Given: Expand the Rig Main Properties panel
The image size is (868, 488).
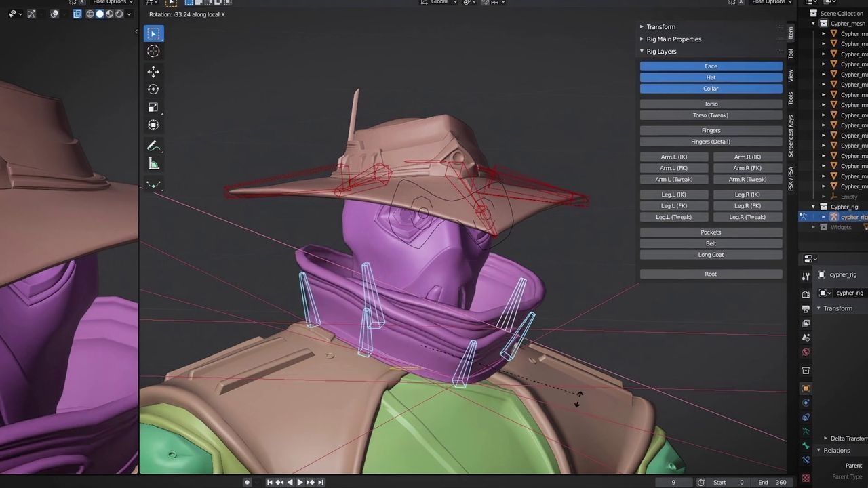Looking at the screenshot, I should point(642,39).
